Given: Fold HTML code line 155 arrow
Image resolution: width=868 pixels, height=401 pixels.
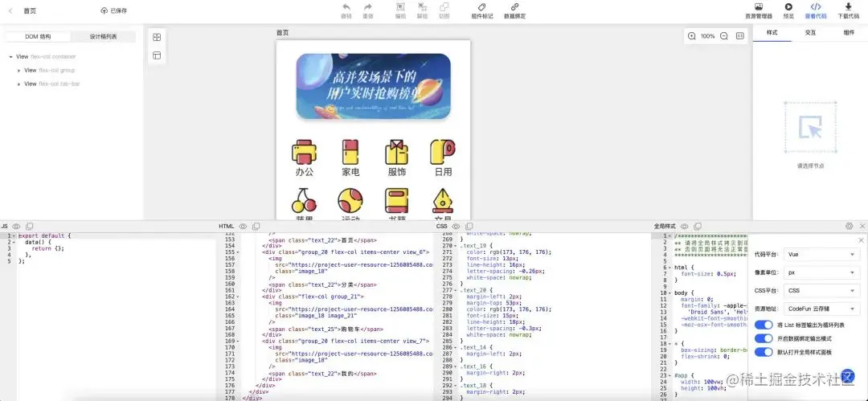Looking at the screenshot, I should [238, 252].
